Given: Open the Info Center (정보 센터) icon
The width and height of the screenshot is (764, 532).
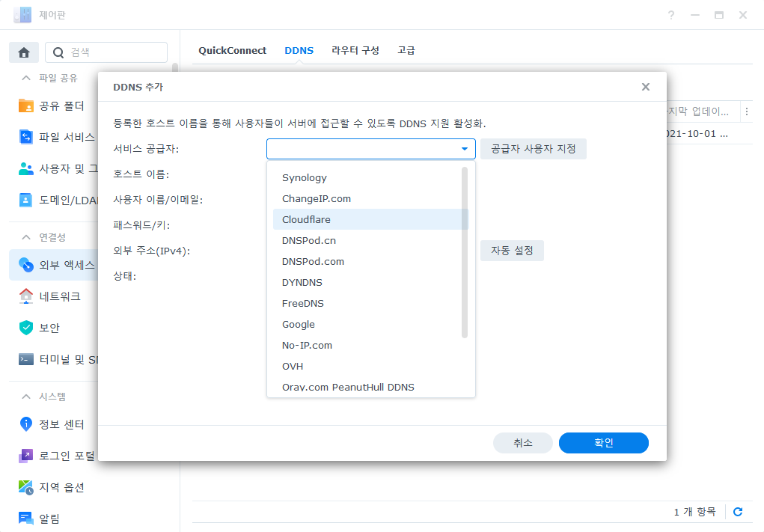Looking at the screenshot, I should (26, 424).
